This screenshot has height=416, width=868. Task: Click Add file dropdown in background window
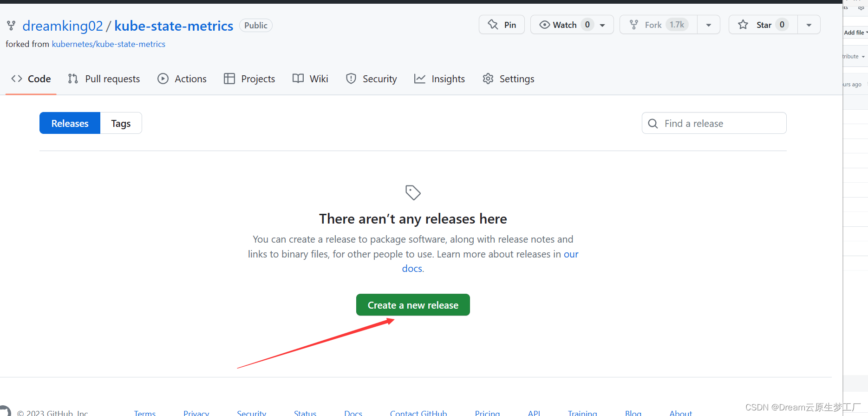pos(855,33)
